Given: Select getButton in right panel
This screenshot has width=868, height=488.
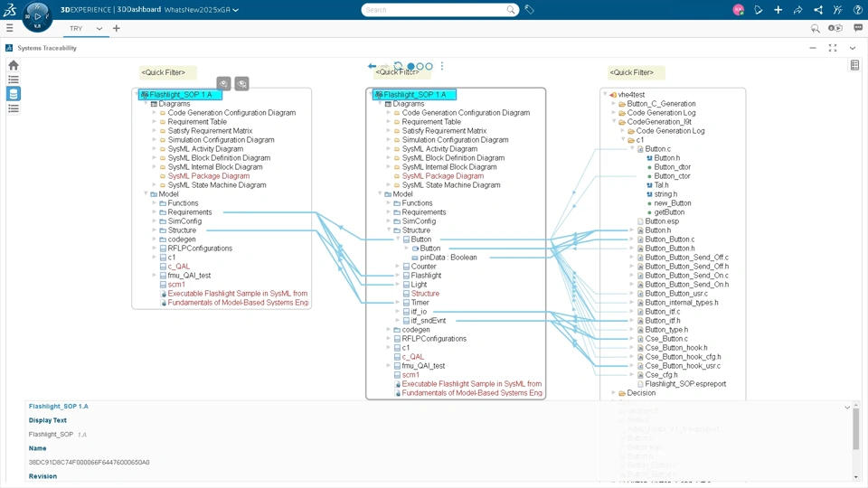Looking at the screenshot, I should pyautogui.click(x=669, y=211).
